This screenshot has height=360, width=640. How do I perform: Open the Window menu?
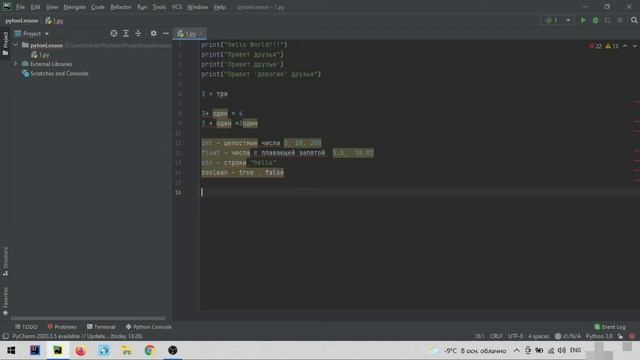click(x=198, y=7)
